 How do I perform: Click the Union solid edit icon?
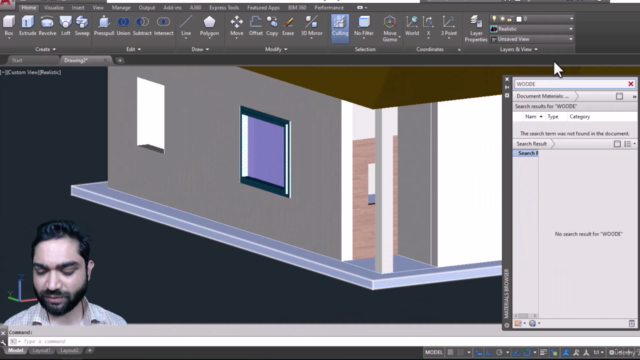pyautogui.click(x=123, y=25)
